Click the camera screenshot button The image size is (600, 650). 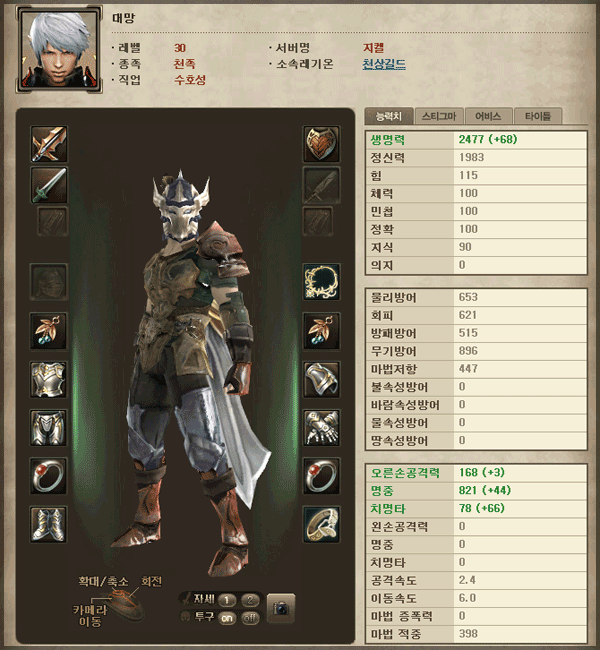281,608
